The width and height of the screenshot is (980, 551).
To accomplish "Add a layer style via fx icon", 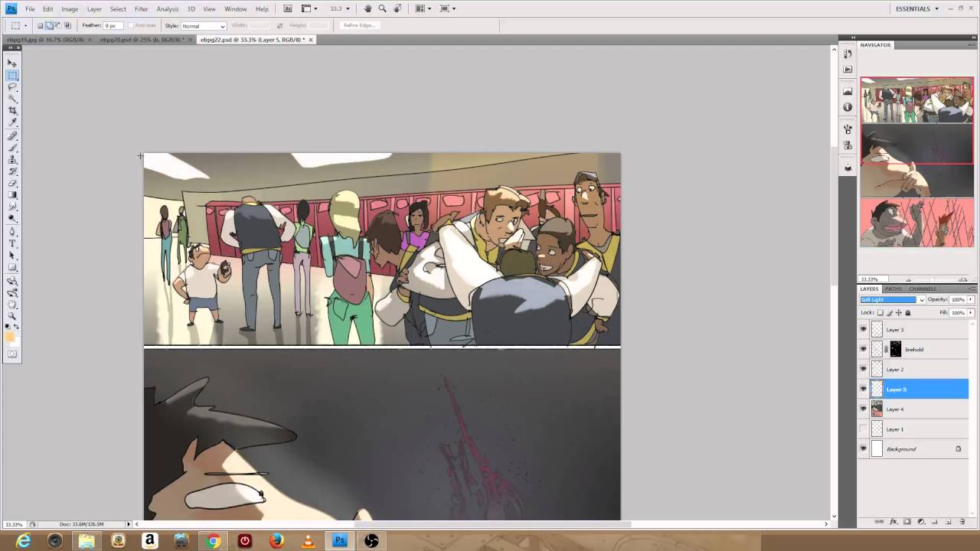I will pyautogui.click(x=893, y=522).
